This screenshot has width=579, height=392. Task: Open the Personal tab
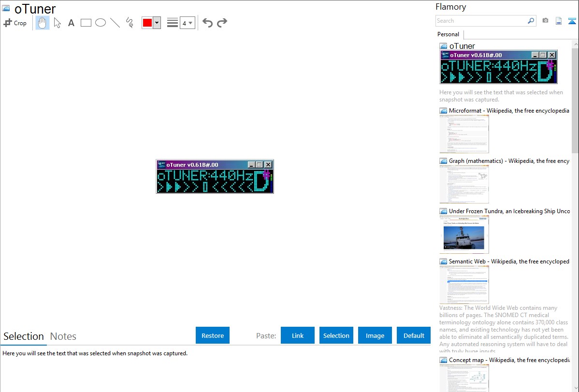point(449,34)
